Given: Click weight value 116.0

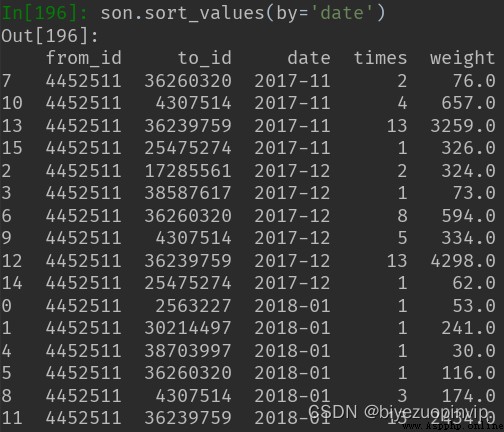Looking at the screenshot, I should pyautogui.click(x=468, y=373).
